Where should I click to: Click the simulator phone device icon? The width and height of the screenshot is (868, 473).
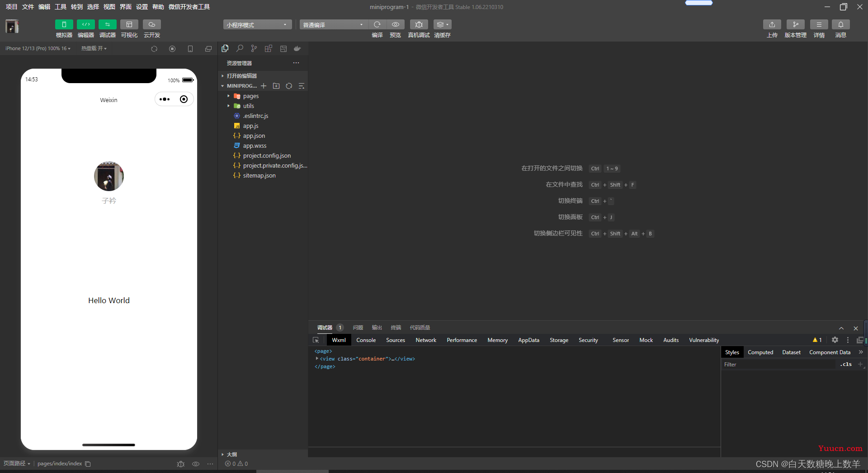190,49
